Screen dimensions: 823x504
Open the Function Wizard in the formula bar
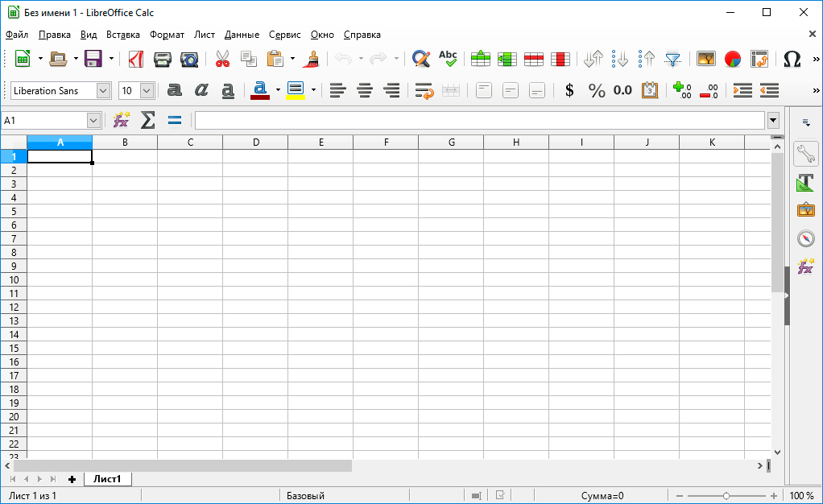(x=122, y=120)
